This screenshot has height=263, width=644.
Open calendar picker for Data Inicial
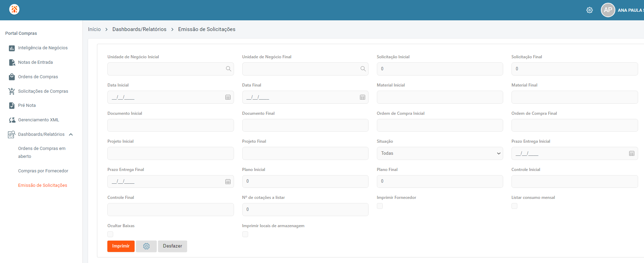(228, 97)
